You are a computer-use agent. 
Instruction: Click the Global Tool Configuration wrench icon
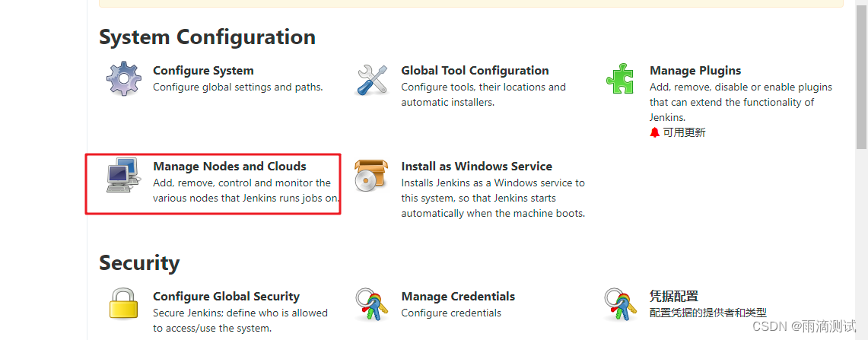click(x=372, y=79)
